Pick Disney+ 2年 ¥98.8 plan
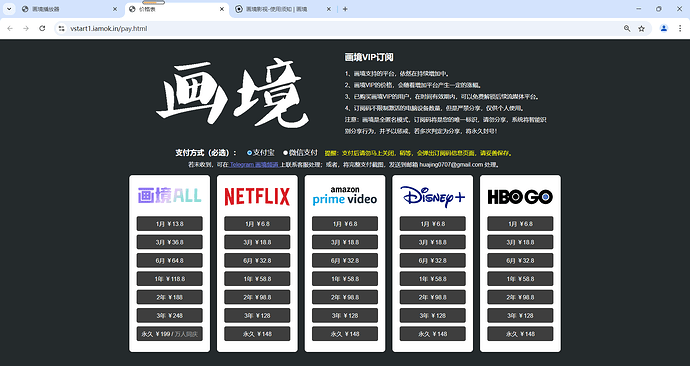Viewport: 690px width, 366px height. [433, 297]
